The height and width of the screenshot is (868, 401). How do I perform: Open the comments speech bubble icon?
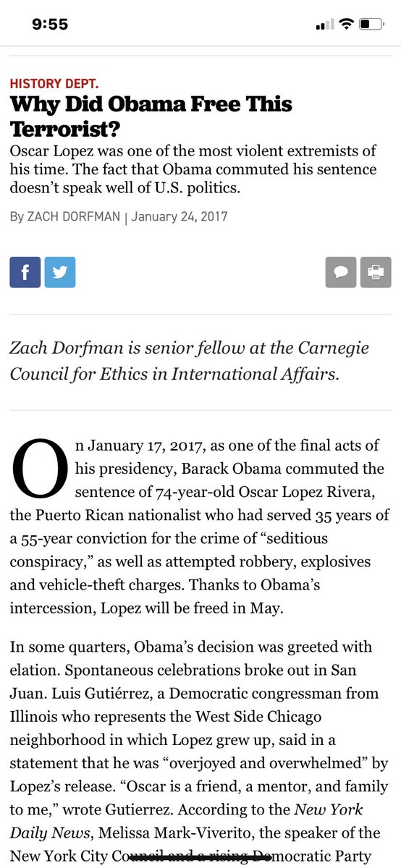[340, 272]
